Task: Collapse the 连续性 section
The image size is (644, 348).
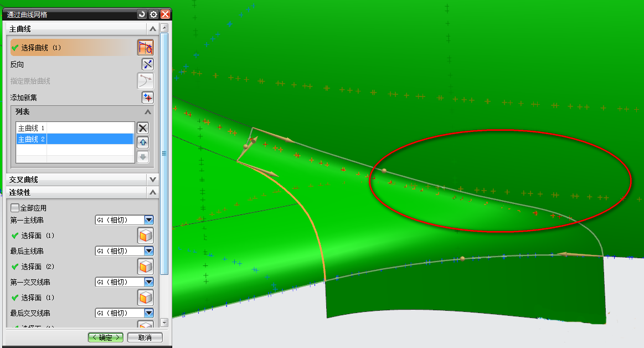Action: (153, 192)
